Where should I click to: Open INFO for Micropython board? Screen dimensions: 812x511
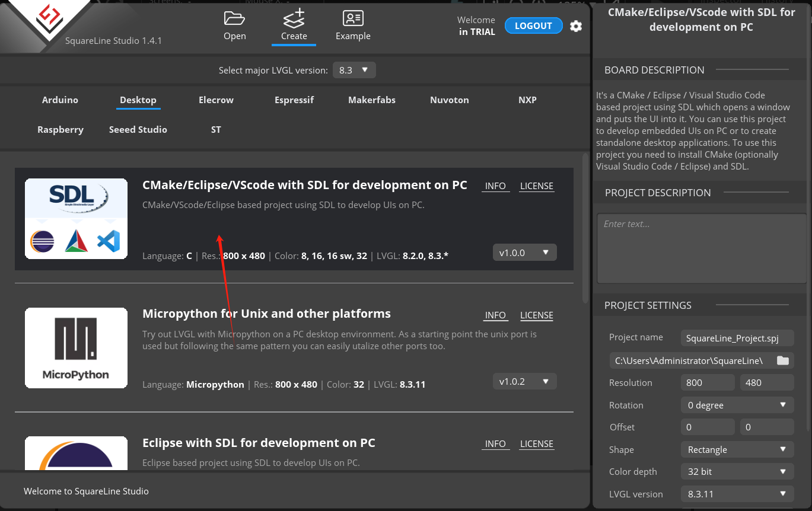495,315
